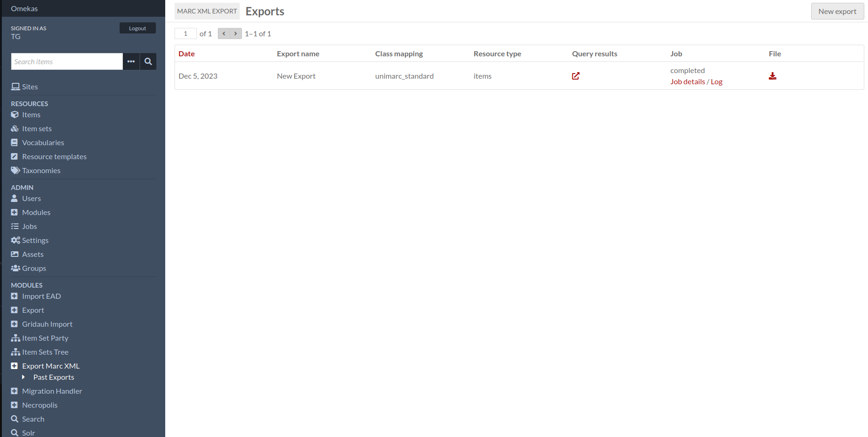Open Vocabularies menu entry

pos(43,142)
